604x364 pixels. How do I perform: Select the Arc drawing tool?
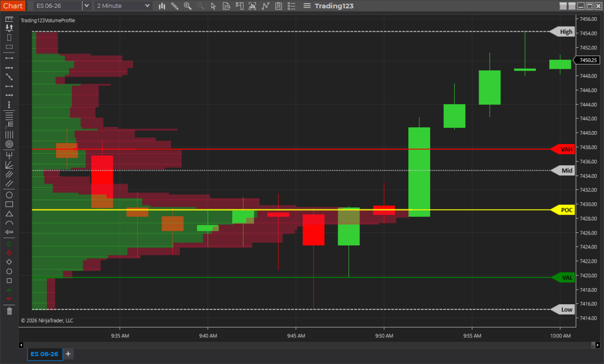click(9, 223)
